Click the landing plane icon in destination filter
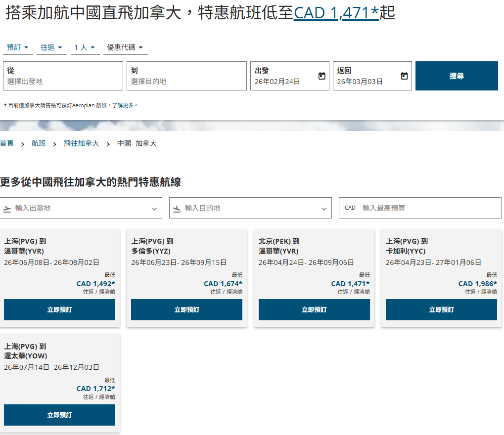 177,209
